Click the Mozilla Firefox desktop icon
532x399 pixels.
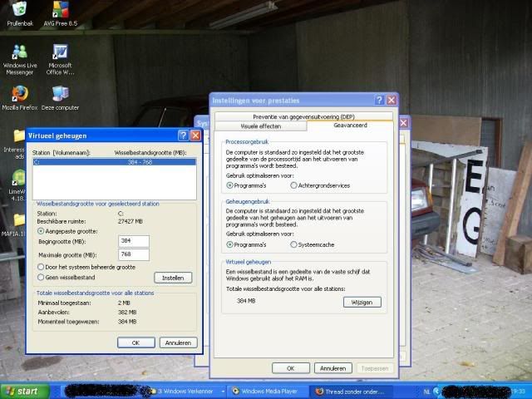coord(20,93)
